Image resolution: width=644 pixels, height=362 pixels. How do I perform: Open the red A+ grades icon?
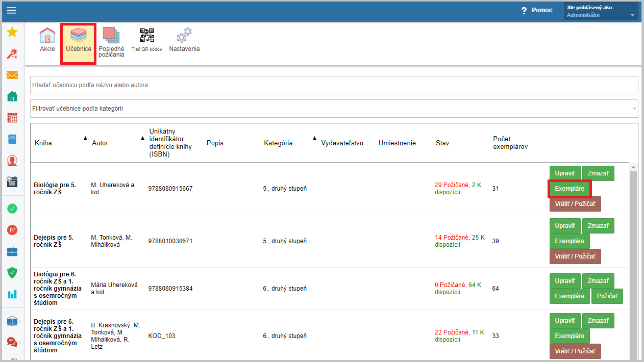pos(12,230)
